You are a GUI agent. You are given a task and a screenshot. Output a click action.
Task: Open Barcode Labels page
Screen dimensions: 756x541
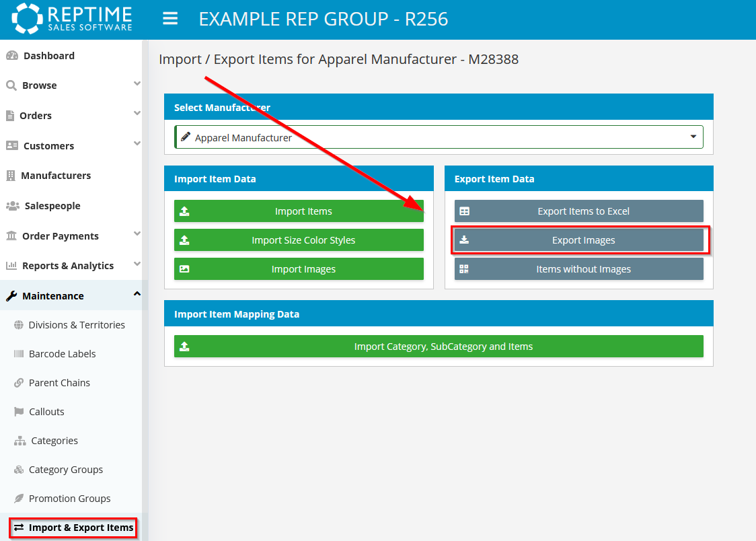[71, 354]
